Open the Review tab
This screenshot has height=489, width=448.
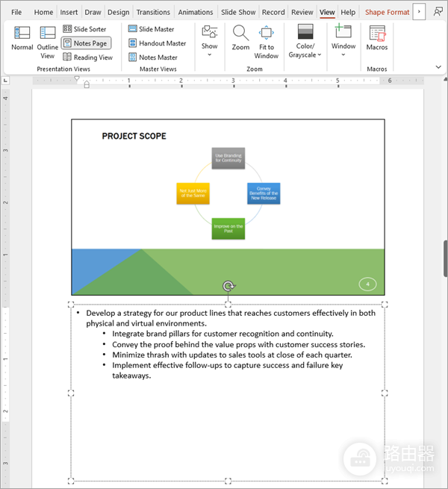302,12
